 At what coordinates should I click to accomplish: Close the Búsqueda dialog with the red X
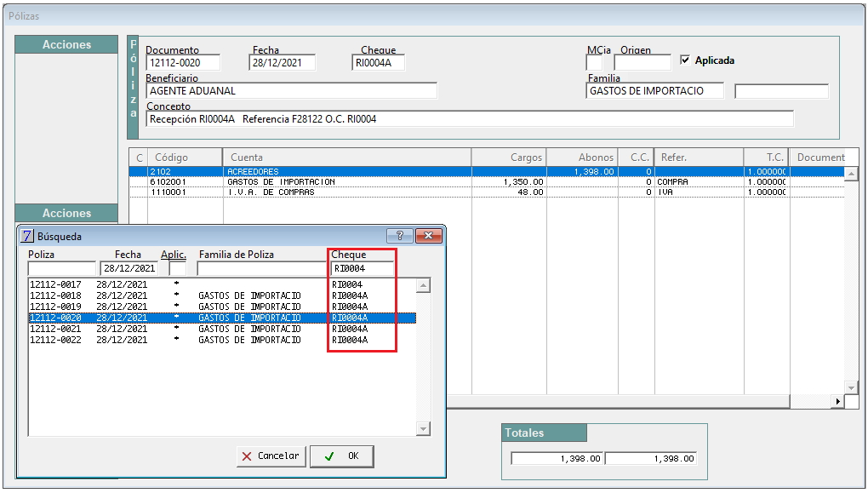(x=428, y=235)
